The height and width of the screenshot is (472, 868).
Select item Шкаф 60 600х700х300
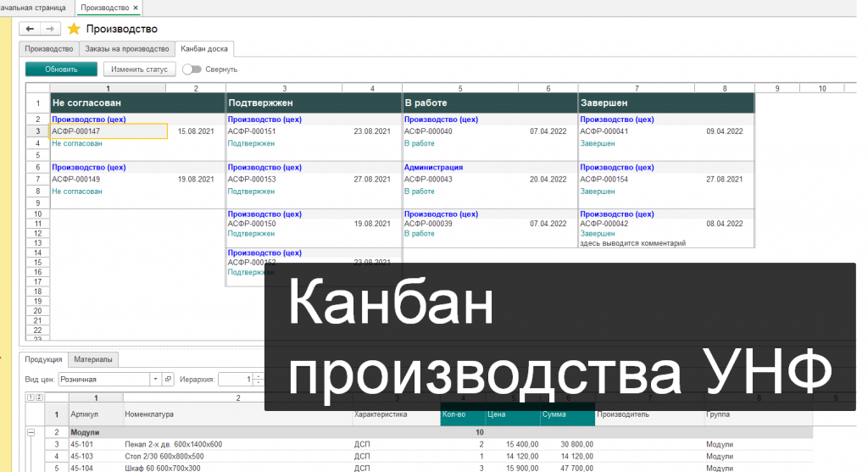162,468
